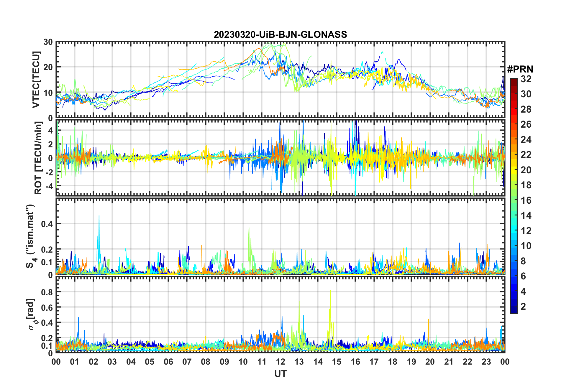Click the PRN colorbar gradient strip
Viewport: 561px width, 392px height.
point(514,196)
